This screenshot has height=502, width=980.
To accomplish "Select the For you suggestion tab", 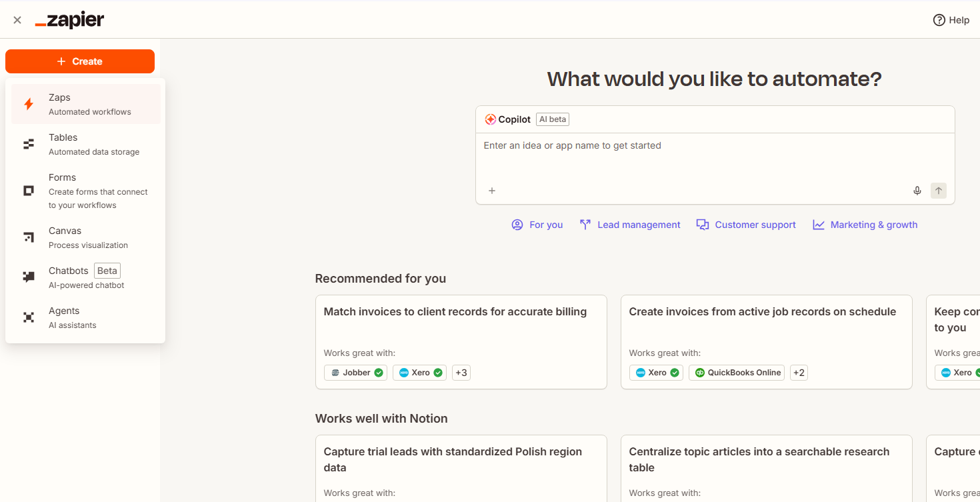I will tap(537, 225).
